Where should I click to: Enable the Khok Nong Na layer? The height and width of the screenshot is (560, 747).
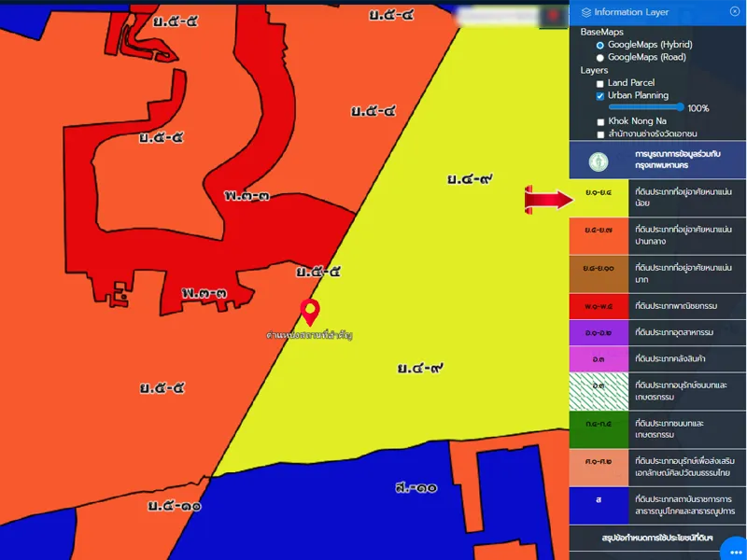600,121
